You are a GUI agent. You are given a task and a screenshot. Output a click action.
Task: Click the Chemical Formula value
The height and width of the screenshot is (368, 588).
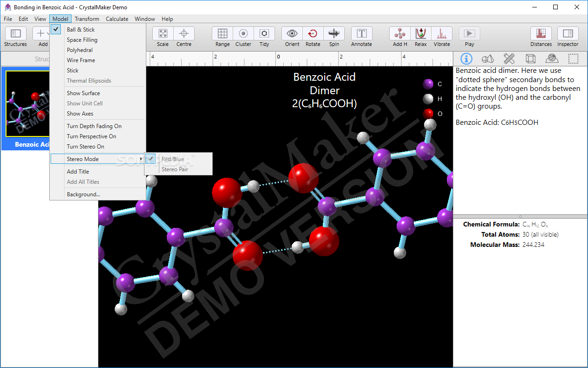tap(535, 225)
